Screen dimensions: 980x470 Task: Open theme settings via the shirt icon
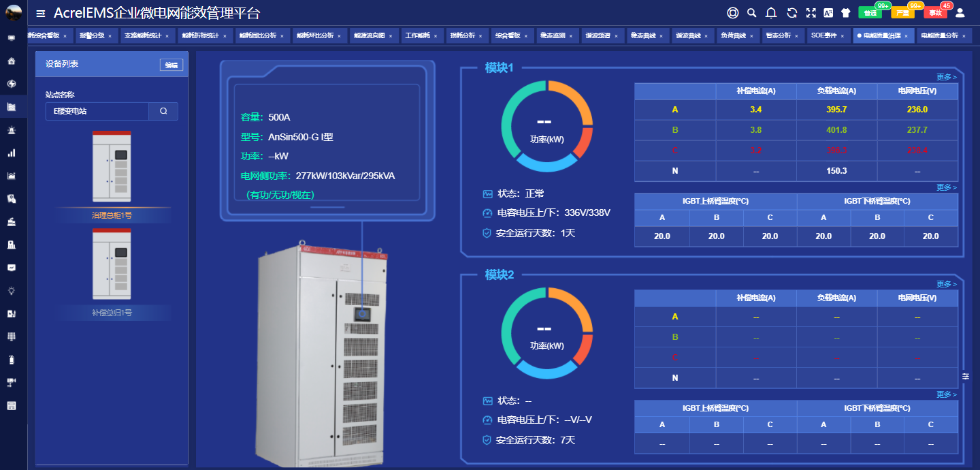(x=846, y=13)
